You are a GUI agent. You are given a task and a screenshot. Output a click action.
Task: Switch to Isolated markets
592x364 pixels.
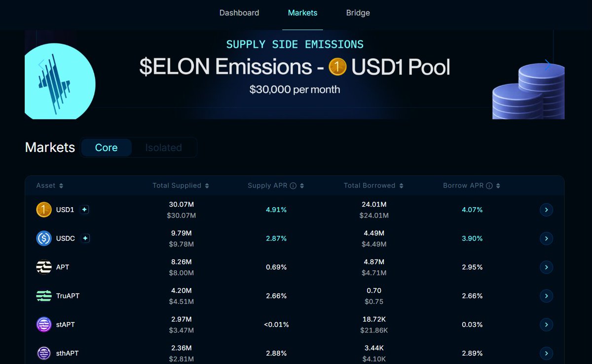pos(163,147)
